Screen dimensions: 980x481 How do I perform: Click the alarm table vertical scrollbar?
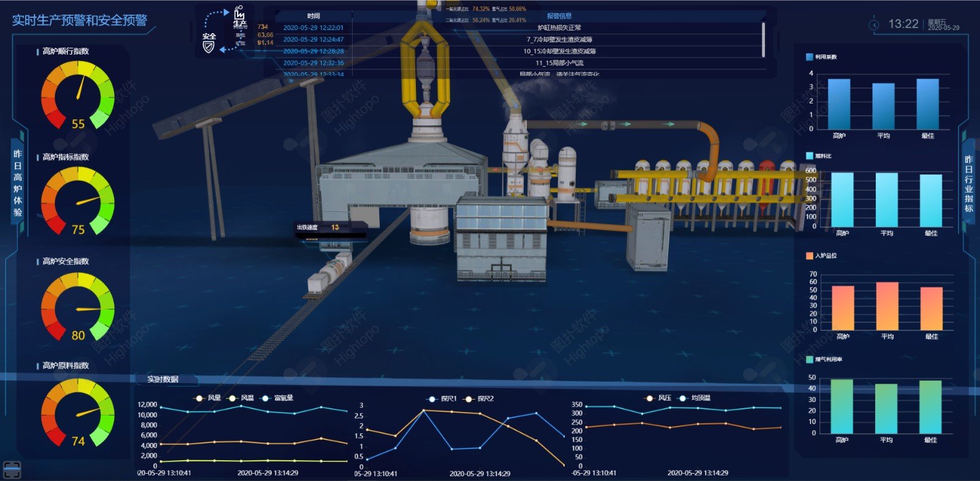click(x=763, y=39)
